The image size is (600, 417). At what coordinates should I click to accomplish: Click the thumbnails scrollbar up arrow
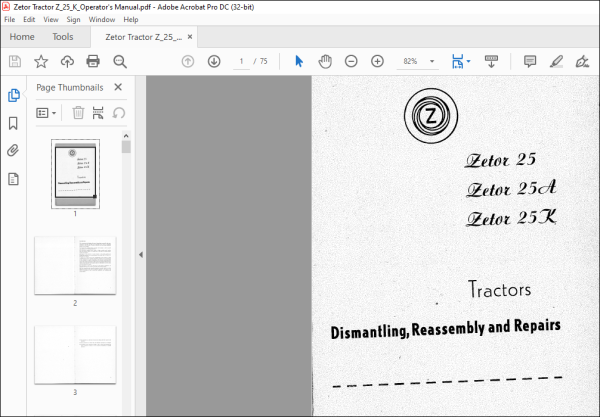pos(126,136)
